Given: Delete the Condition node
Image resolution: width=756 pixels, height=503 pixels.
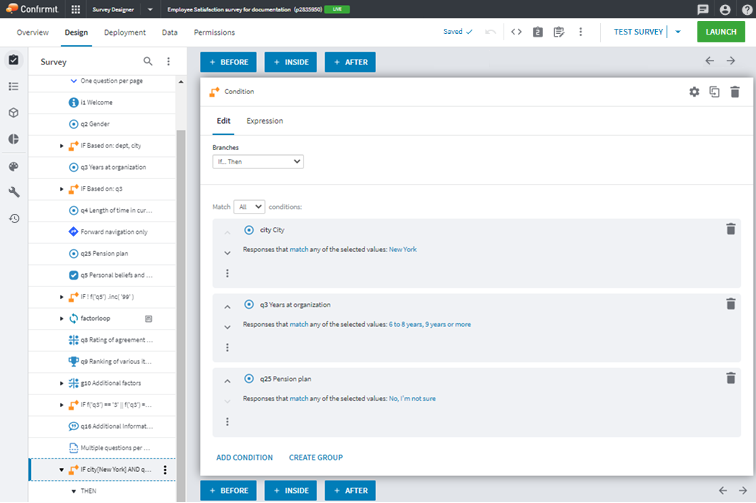Looking at the screenshot, I should point(735,92).
